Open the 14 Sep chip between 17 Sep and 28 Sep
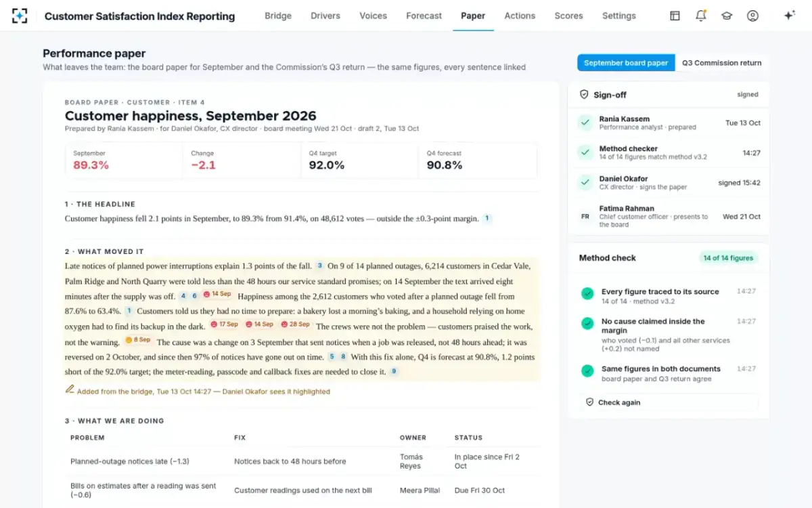Viewport: 812px width, 508px height. (x=259, y=325)
